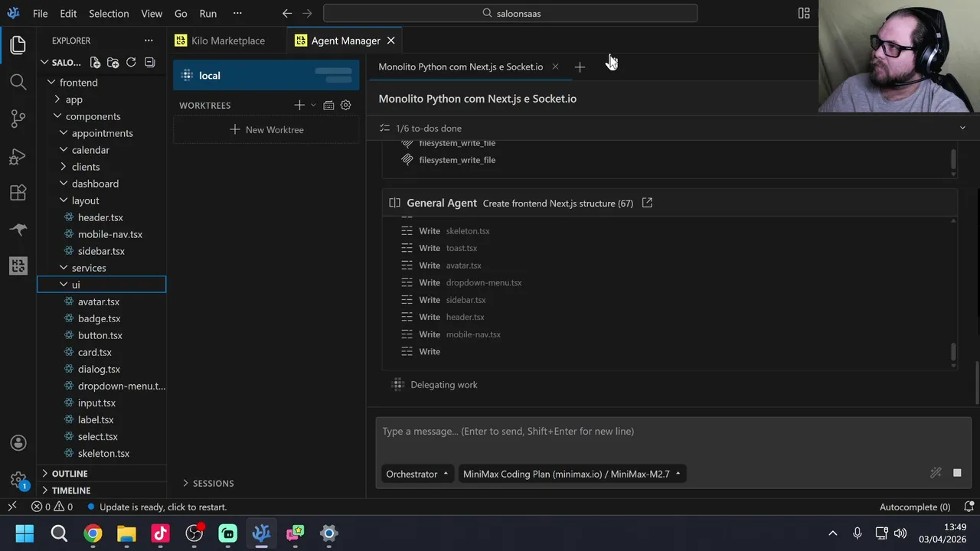Viewport: 980px width, 551px height.
Task: Open the Explorer view in activity bar
Action: pyautogui.click(x=18, y=45)
